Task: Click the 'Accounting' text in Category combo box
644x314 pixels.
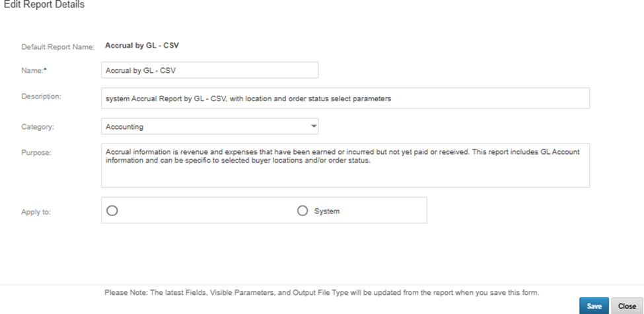Action: (x=125, y=126)
